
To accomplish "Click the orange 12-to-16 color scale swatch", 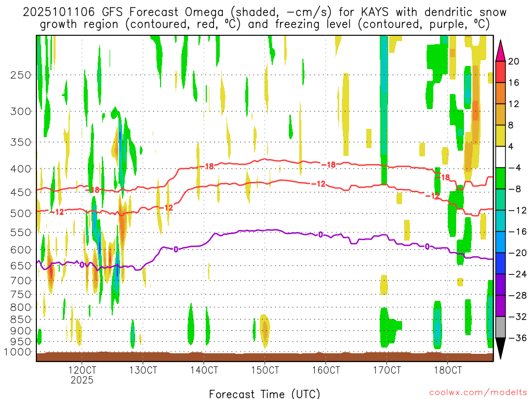I will [500, 94].
